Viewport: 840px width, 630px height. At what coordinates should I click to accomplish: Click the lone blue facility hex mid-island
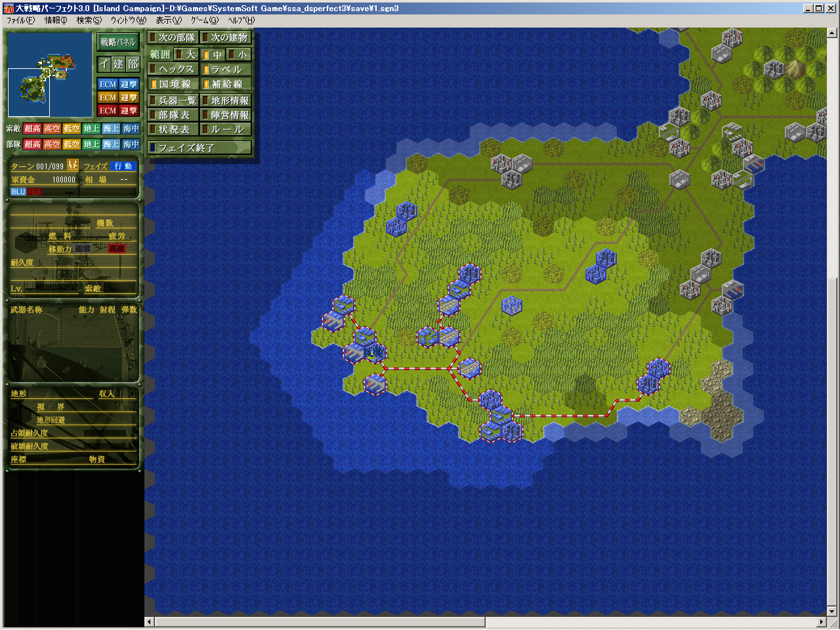[511, 305]
